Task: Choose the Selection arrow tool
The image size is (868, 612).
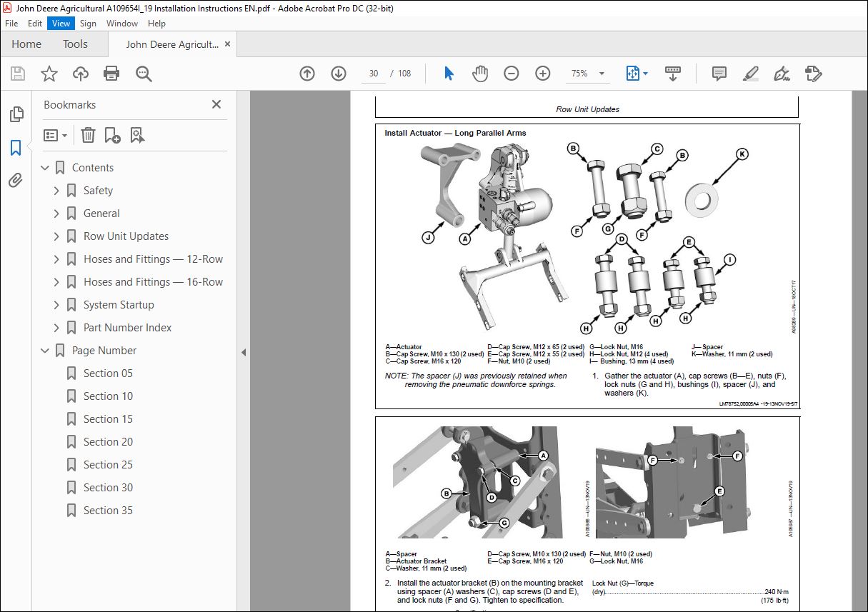Action: (x=449, y=74)
